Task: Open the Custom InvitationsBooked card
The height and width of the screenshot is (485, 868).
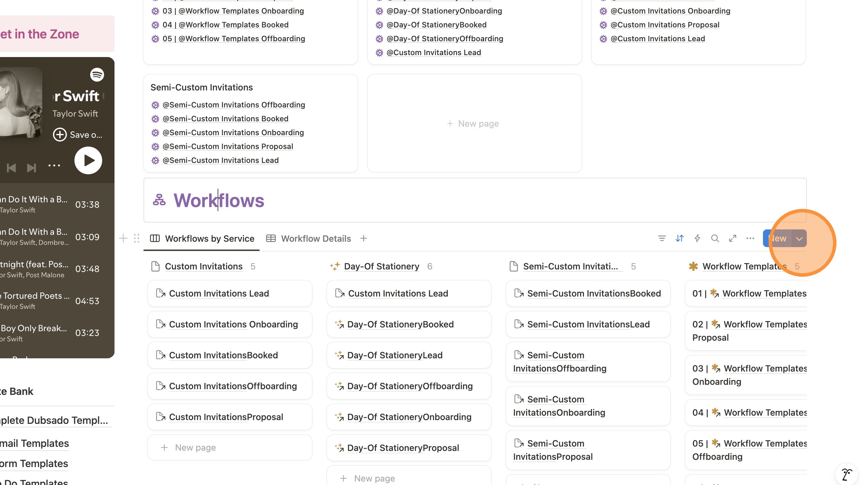Action: tap(230, 355)
